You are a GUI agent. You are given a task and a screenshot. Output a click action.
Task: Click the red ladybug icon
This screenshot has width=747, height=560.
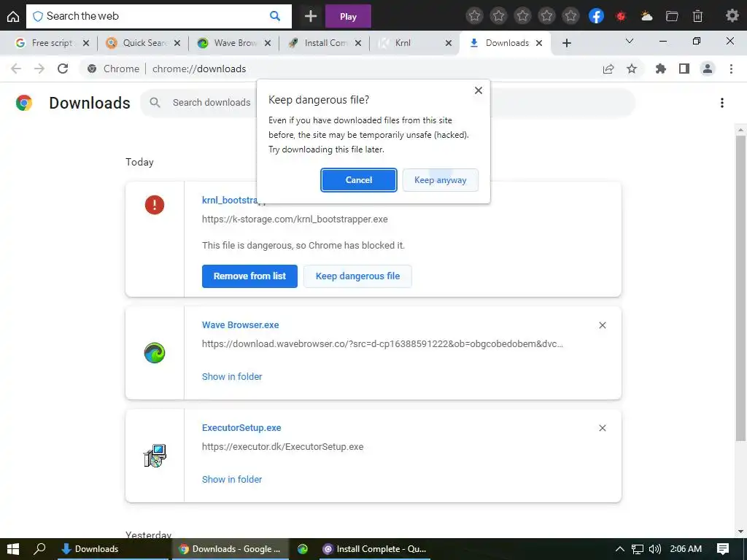coord(621,16)
